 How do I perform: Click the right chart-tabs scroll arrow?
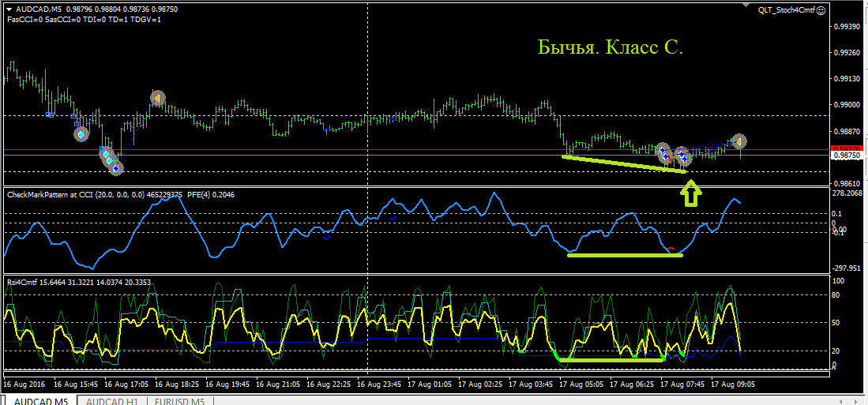tap(857, 400)
